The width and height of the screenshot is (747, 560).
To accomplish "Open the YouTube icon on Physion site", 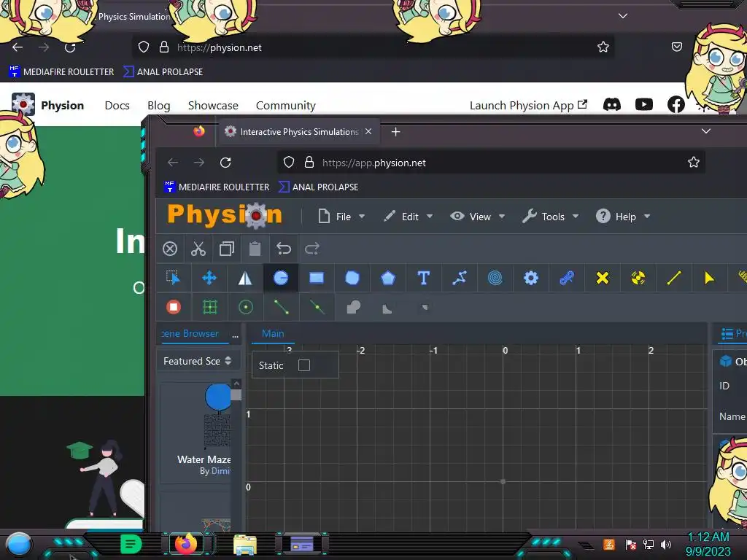I will click(644, 104).
